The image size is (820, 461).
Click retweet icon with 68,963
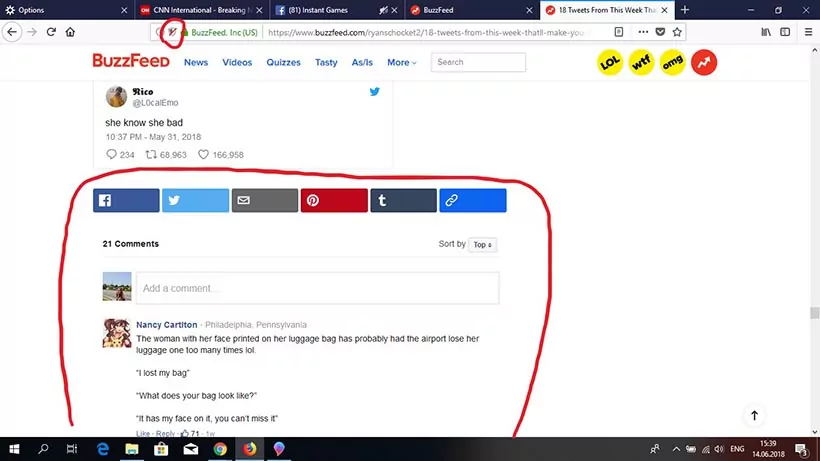point(151,154)
